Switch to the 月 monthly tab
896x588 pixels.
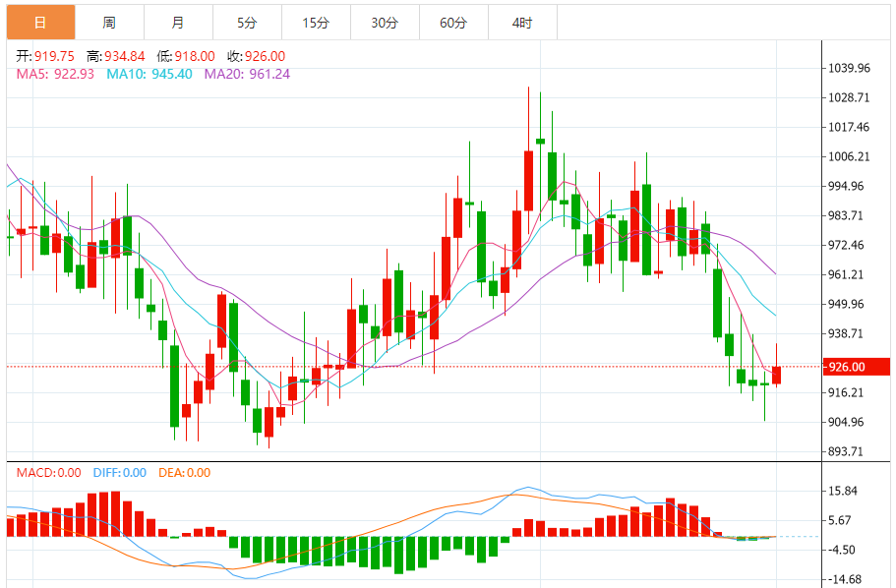178,23
